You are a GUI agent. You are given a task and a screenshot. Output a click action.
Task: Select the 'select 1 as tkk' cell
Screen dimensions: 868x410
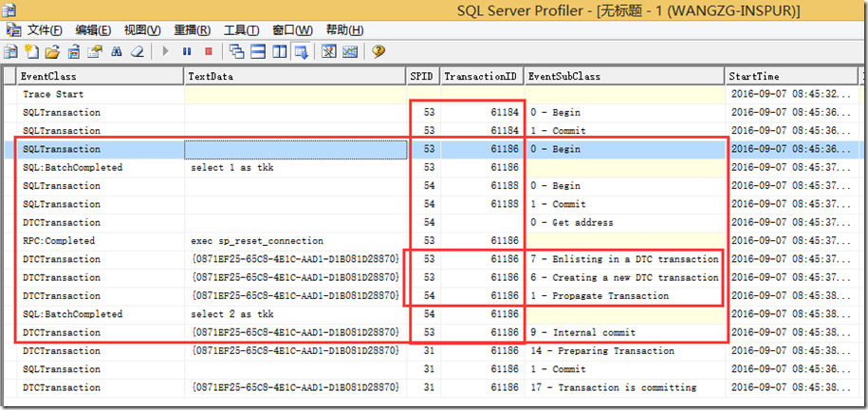click(x=296, y=167)
